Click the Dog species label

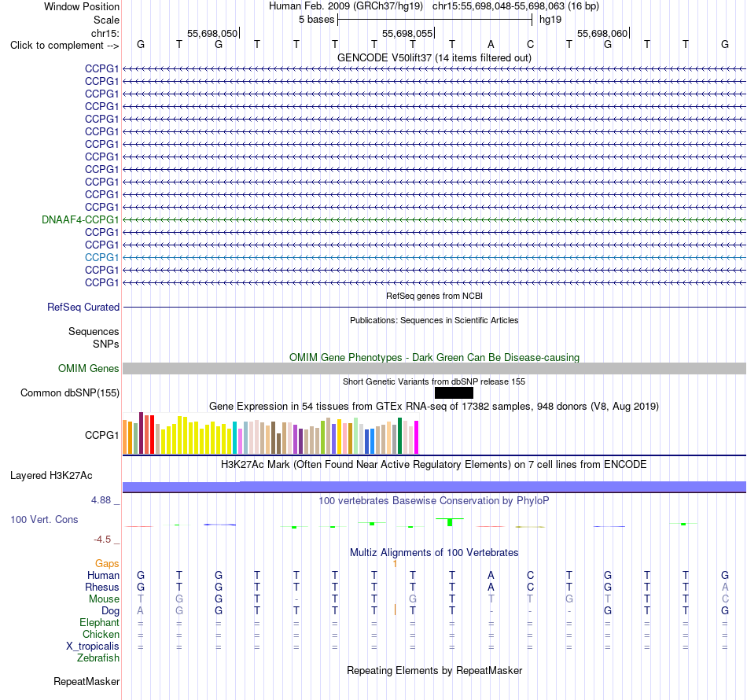click(110, 611)
